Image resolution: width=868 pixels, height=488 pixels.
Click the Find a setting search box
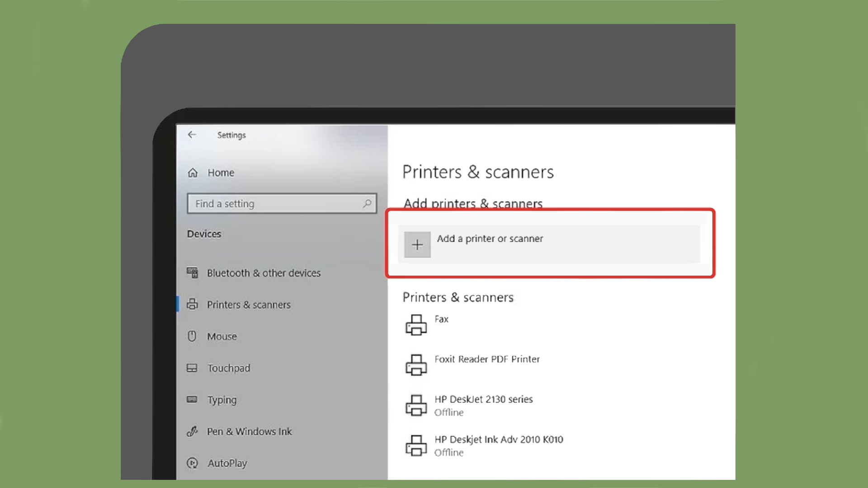[x=282, y=204]
